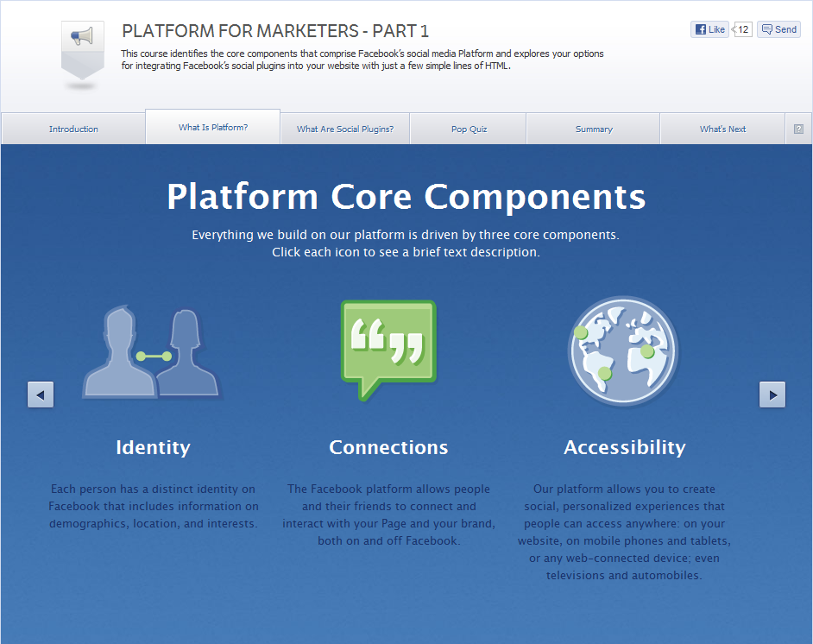Click the Identity description paragraph
The height and width of the screenshot is (644, 813).
153,506
